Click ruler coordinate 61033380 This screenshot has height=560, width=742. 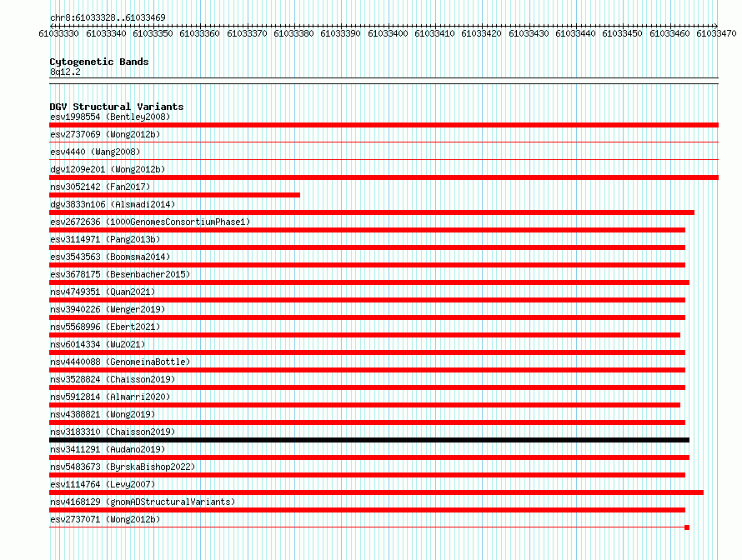[293, 33]
